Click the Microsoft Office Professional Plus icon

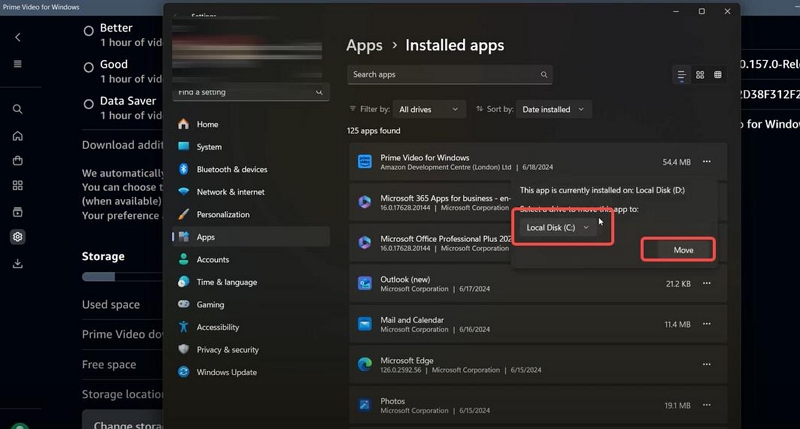[x=365, y=243]
